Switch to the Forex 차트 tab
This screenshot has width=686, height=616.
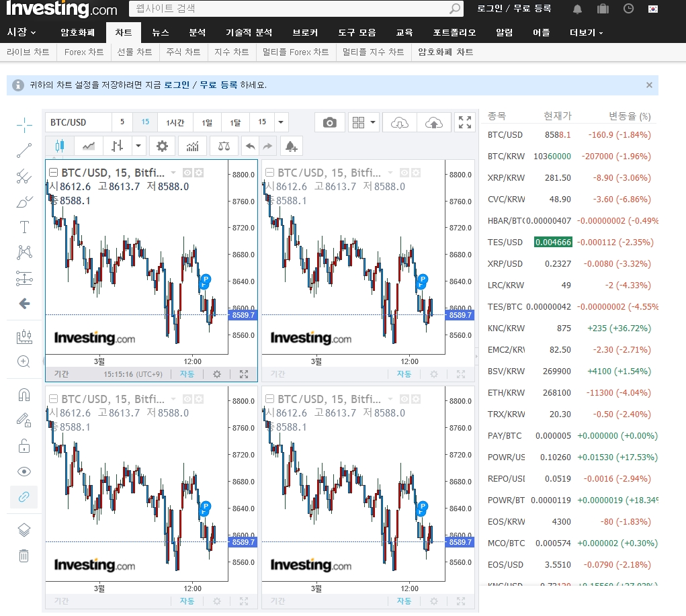(x=84, y=52)
